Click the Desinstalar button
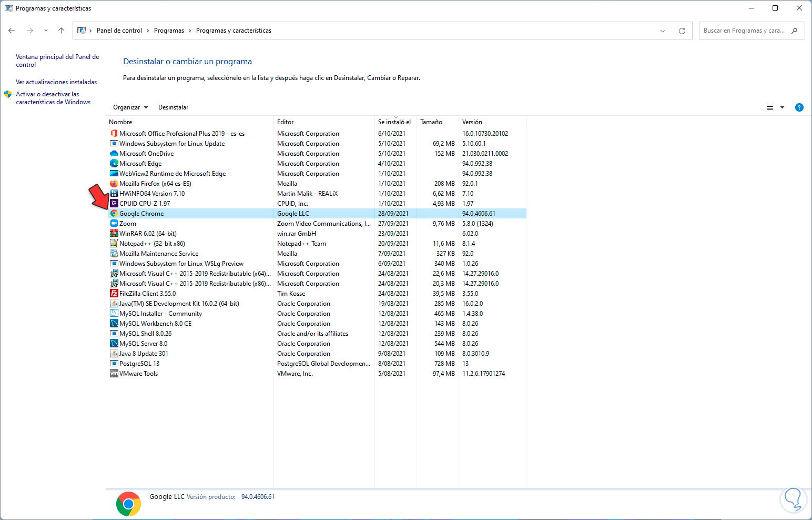The width and height of the screenshot is (812, 520). (x=173, y=107)
